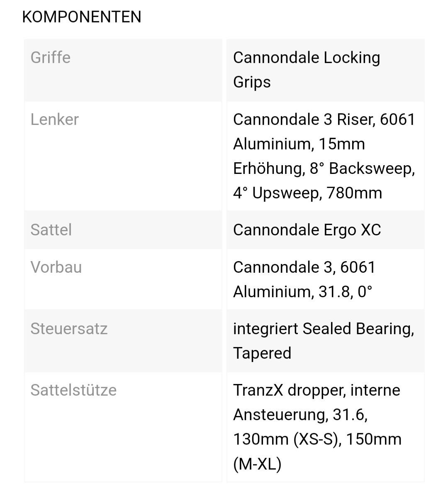Select the Griffe label cell

[51, 57]
